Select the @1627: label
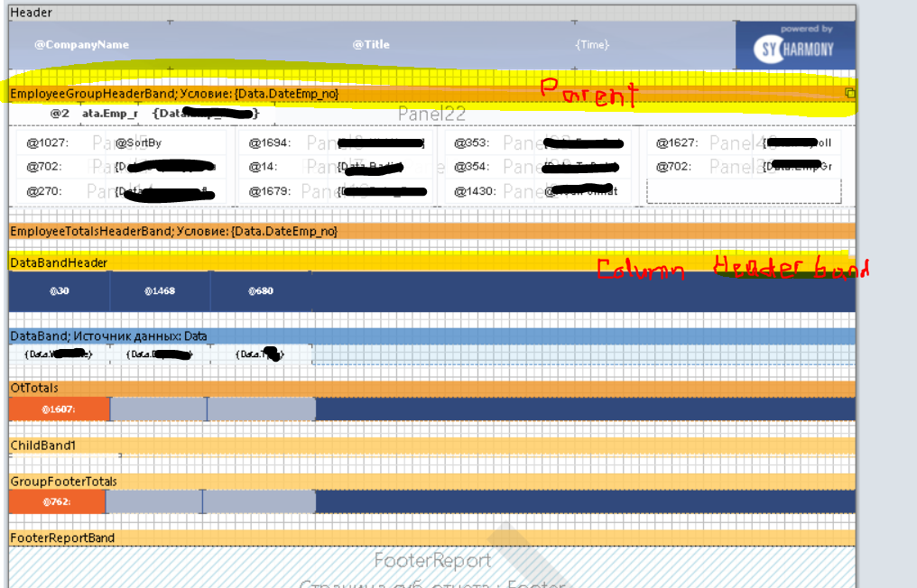Screen dimensions: 917x588 click(677, 142)
